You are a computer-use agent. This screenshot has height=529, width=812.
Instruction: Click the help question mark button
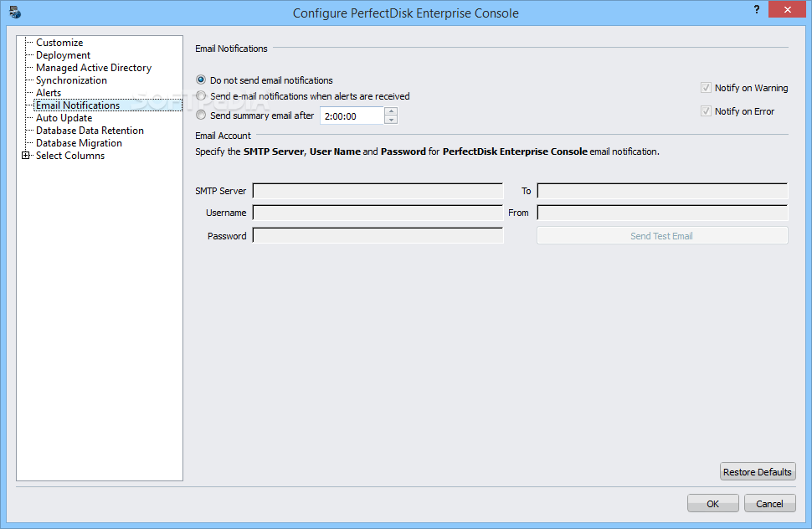coord(757,9)
